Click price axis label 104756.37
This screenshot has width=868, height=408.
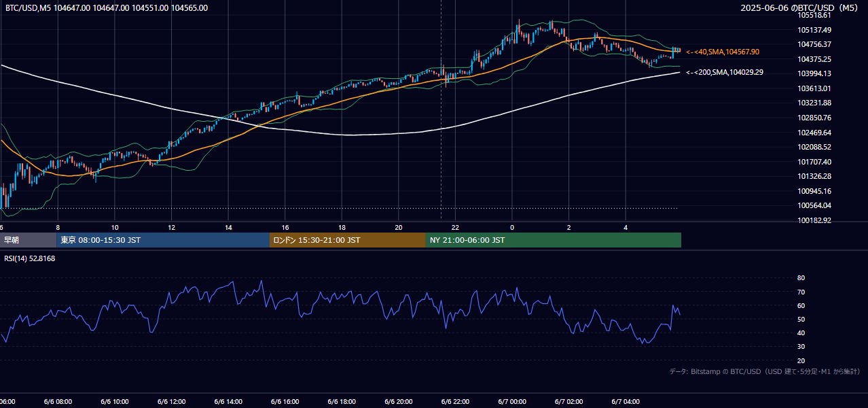814,44
